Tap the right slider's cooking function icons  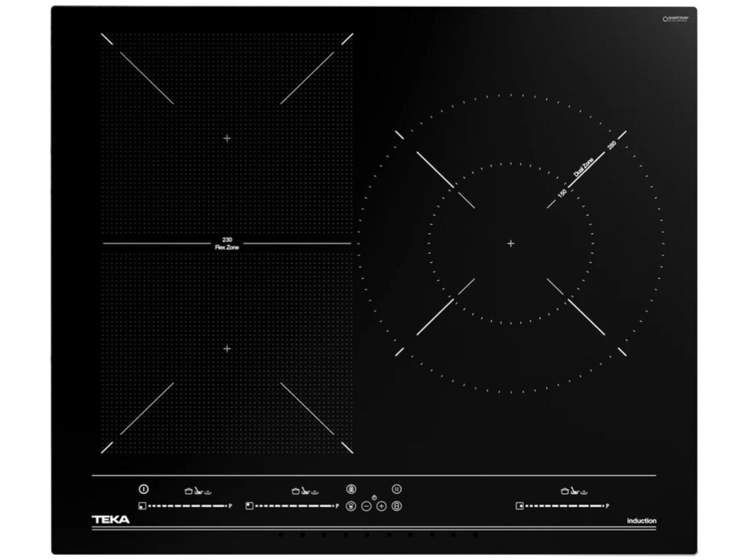pos(574,491)
